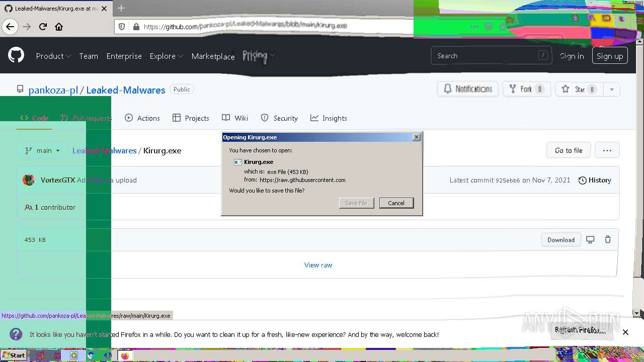
Task: Open page actions three-dot menu in address bar
Action: (x=474, y=27)
